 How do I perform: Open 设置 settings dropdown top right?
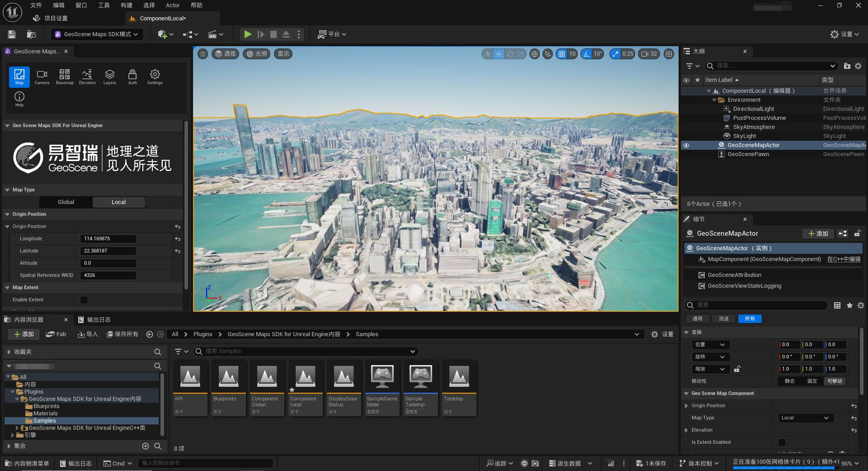[844, 34]
